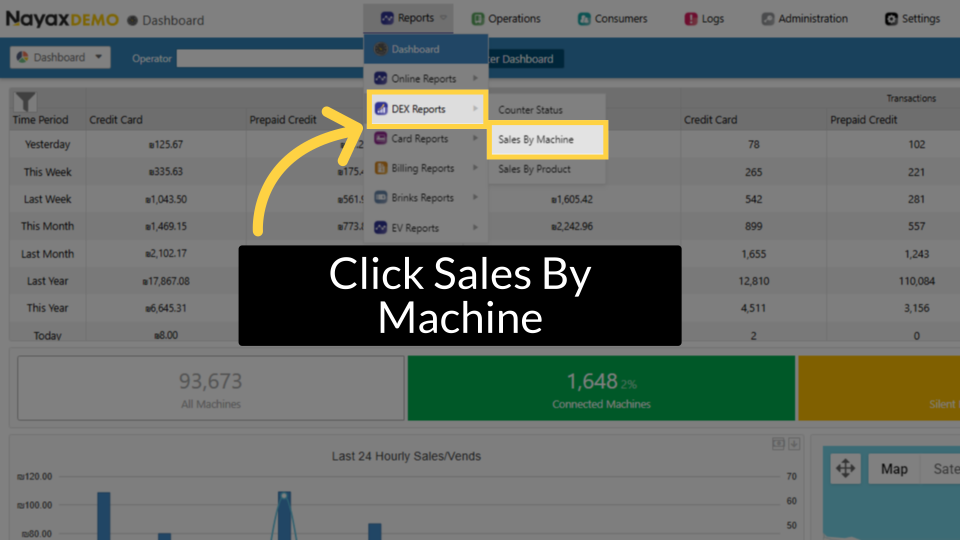Click the All Machines tile

(x=211, y=388)
